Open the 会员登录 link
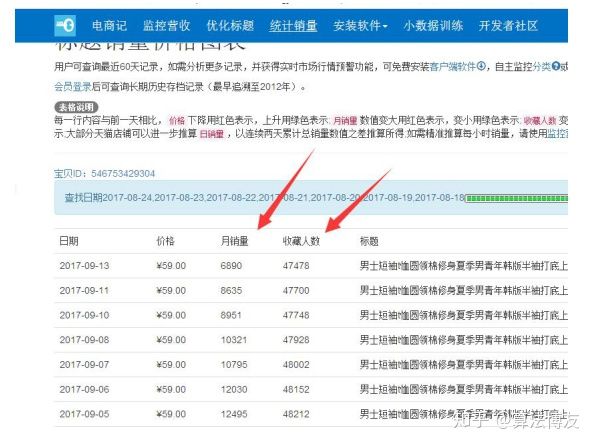 point(73,87)
